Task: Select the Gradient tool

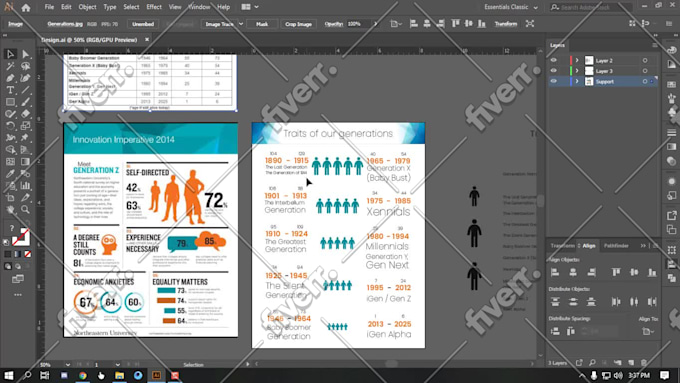Action: click(x=25, y=162)
